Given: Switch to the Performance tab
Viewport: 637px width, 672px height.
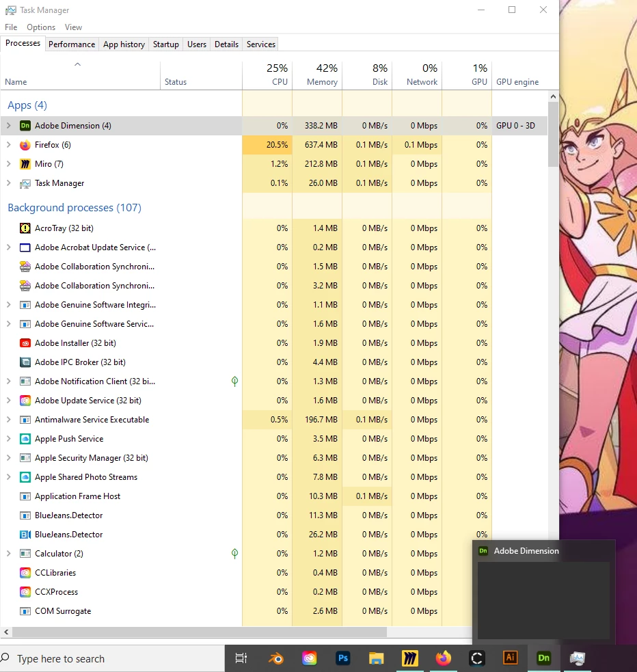Looking at the screenshot, I should click(x=72, y=44).
